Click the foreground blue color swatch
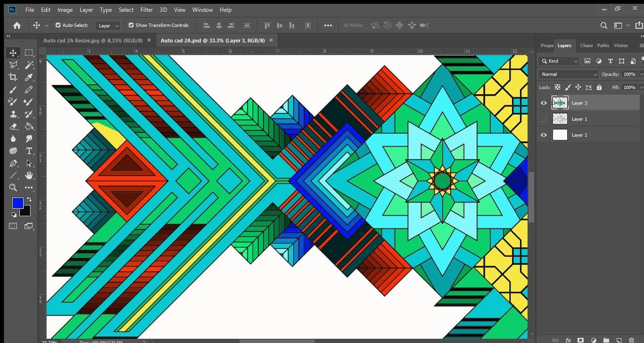 click(x=17, y=203)
